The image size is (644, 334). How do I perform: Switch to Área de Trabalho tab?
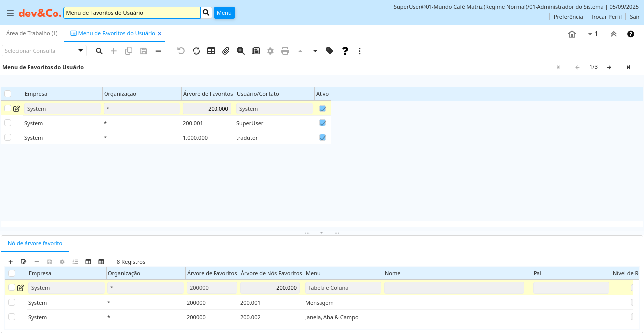coord(32,33)
